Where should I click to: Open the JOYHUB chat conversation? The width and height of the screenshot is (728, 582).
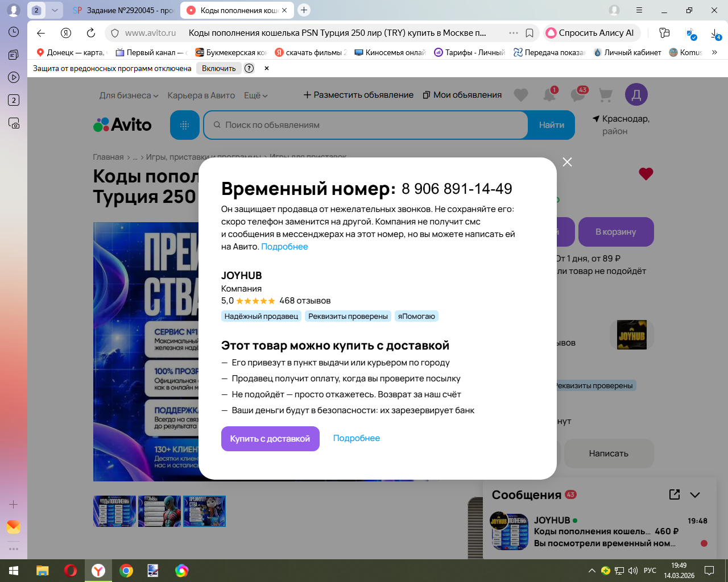pyautogui.click(x=600, y=531)
